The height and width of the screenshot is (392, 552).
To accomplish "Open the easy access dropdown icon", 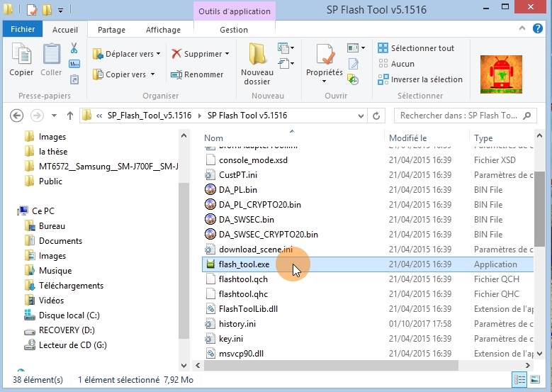I will tap(286, 63).
